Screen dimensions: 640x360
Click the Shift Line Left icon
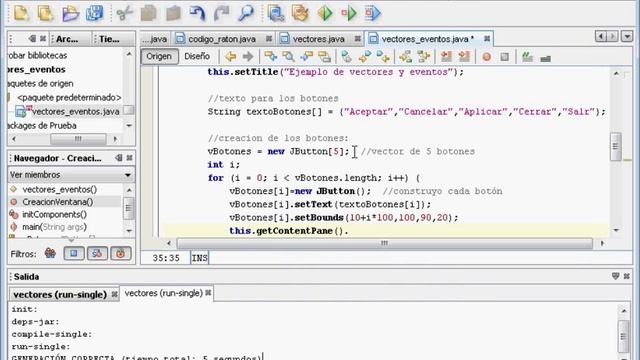pyautogui.click(x=446, y=56)
